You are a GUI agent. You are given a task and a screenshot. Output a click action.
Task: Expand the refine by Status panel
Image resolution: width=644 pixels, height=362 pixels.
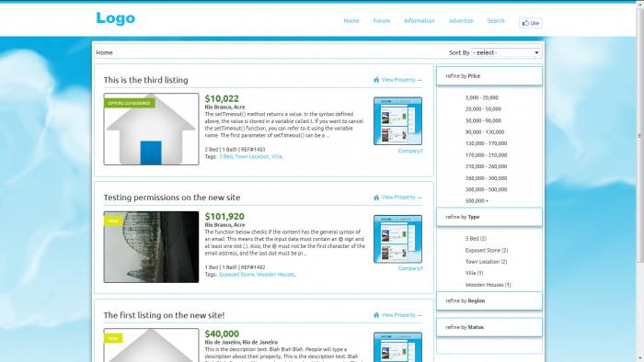(x=489, y=327)
